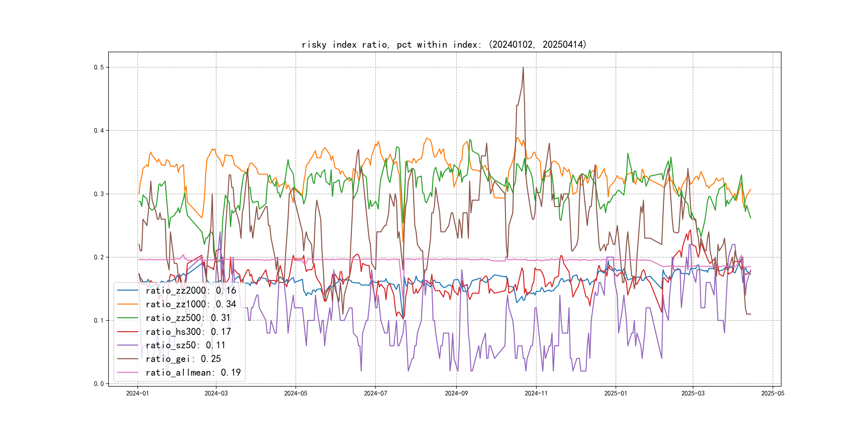Click the brown ratio_gei legend line sample
The width and height of the screenshot is (868, 434).
tap(127, 359)
